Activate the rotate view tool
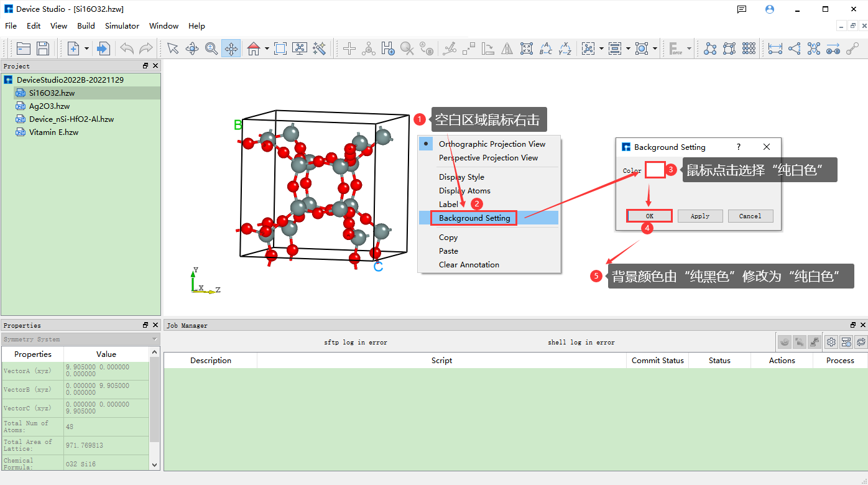Image resolution: width=868 pixels, height=485 pixels. pos(192,48)
